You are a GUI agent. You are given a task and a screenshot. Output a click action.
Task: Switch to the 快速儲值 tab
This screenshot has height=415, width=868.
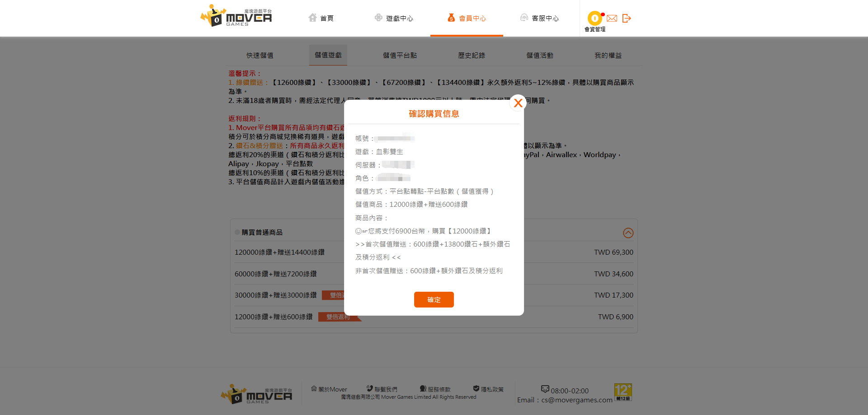pyautogui.click(x=259, y=55)
